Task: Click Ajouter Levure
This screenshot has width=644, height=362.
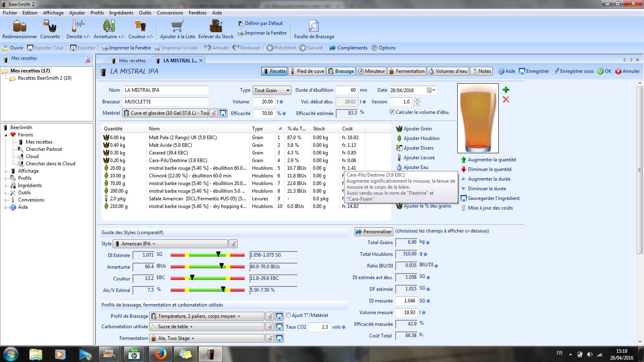Action: coord(415,158)
